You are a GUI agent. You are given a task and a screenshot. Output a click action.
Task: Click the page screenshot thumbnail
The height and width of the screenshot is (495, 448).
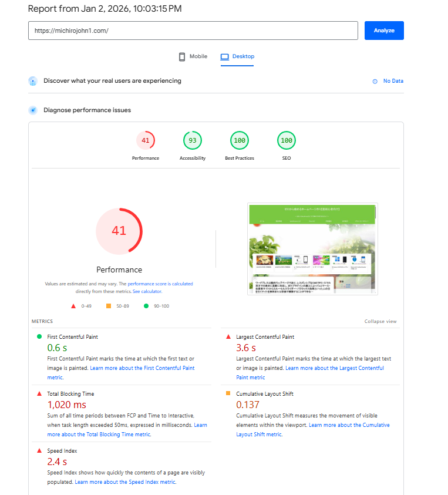313,249
